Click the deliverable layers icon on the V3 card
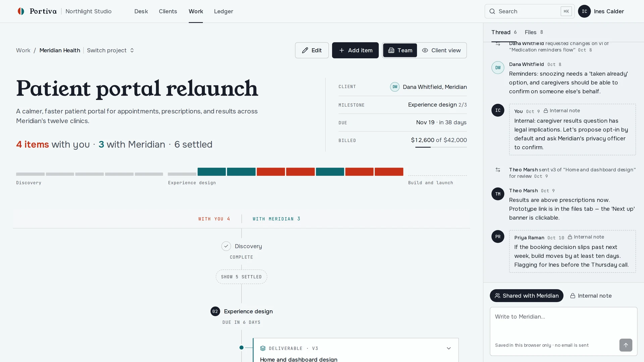The height and width of the screenshot is (362, 644). point(263,348)
